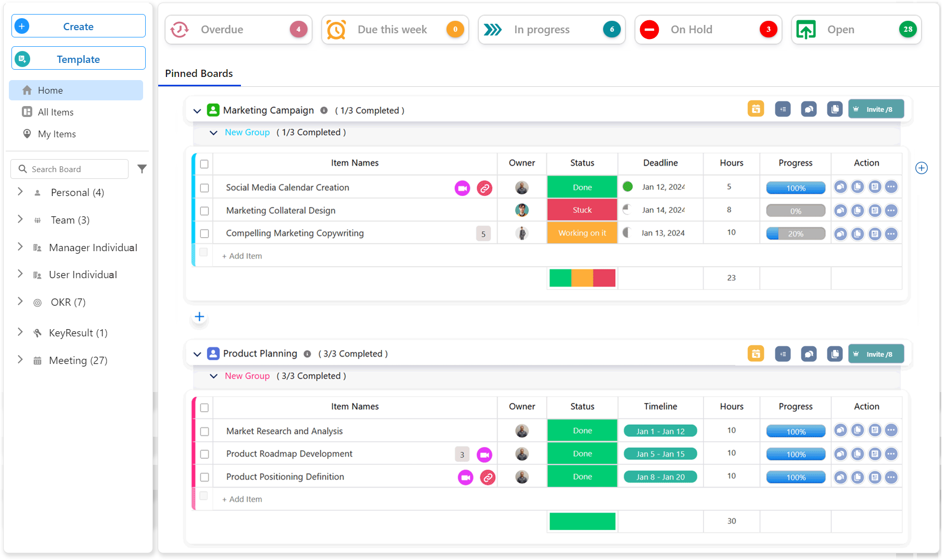Expand the Meeting (27) section
This screenshot has width=945, height=560.
pyautogui.click(x=20, y=360)
